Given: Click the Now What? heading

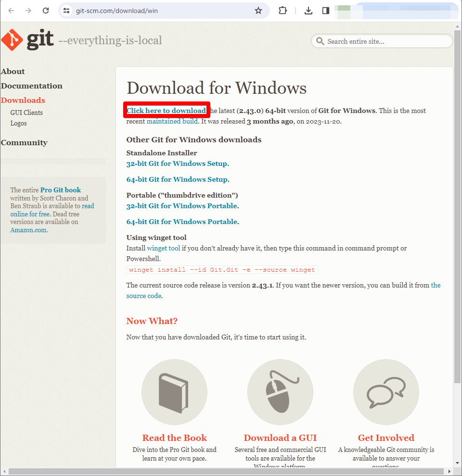Looking at the screenshot, I should [x=152, y=321].
